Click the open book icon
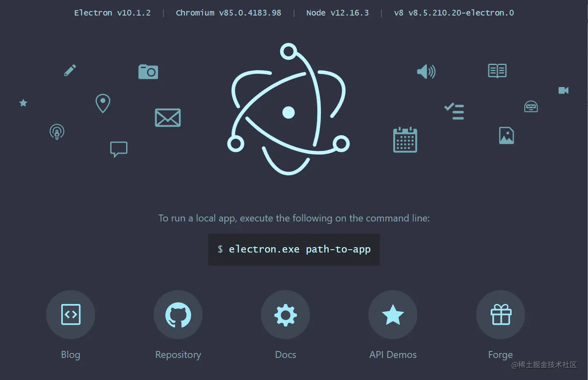The height and width of the screenshot is (380, 588). (497, 71)
